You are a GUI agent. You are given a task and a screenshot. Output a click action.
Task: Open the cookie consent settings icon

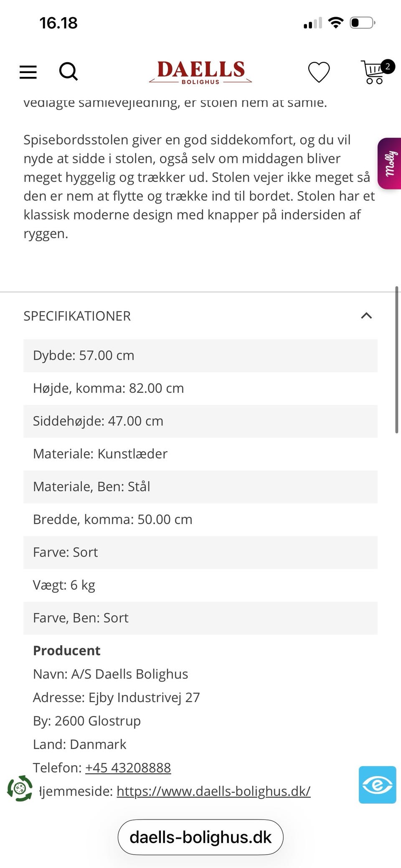20,789
